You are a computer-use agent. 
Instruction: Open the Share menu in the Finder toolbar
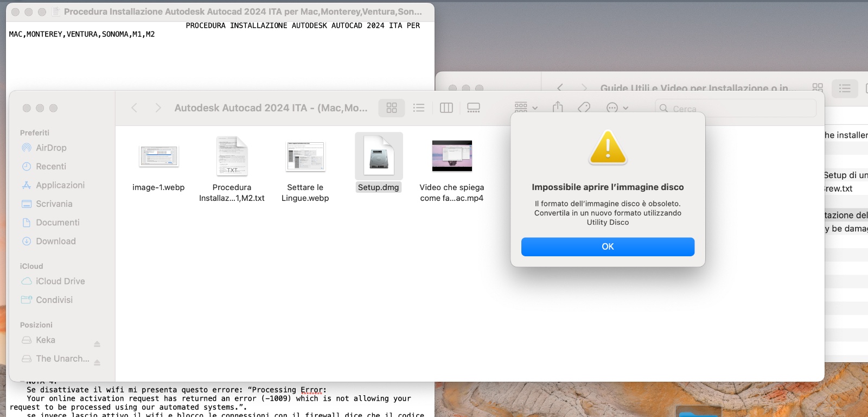(558, 108)
